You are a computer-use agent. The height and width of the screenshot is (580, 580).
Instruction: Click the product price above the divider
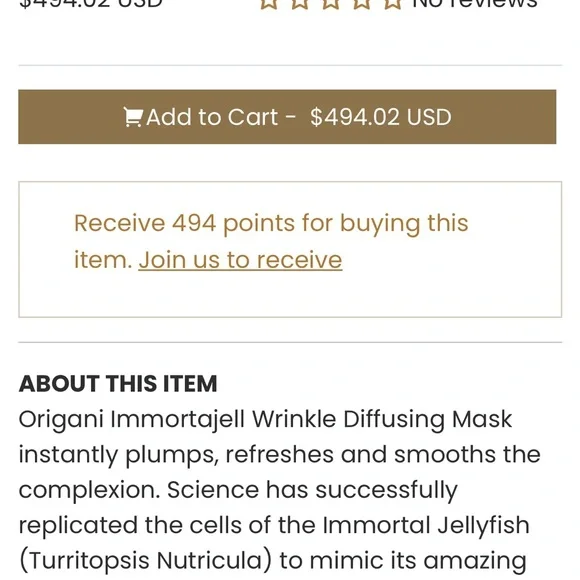91,4
